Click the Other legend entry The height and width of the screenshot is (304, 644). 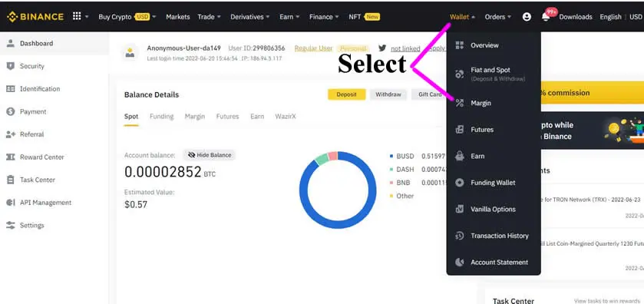pos(401,196)
